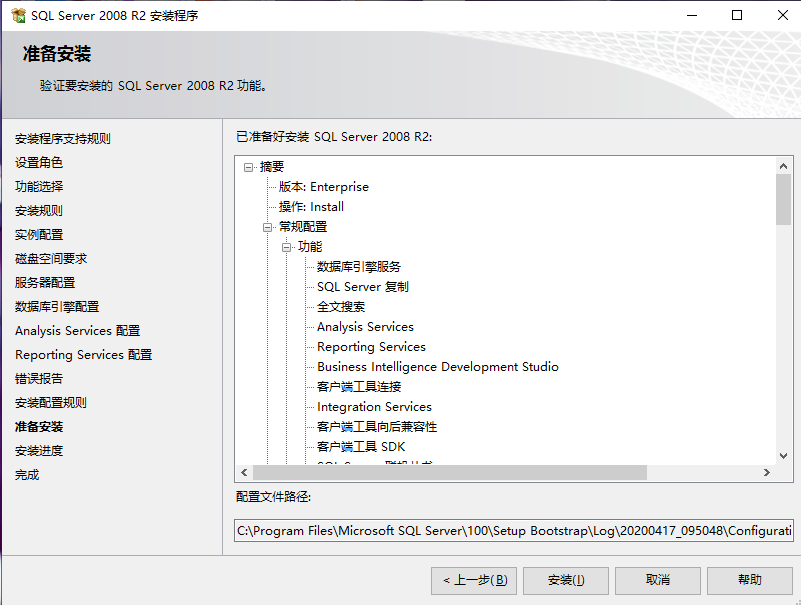The image size is (801, 605).
Task: Open the 帮助 dialog
Action: pyautogui.click(x=748, y=580)
